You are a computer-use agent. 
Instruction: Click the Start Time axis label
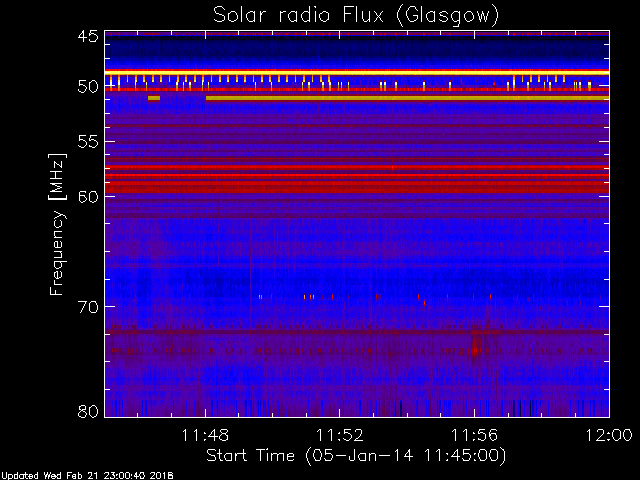pos(356,456)
